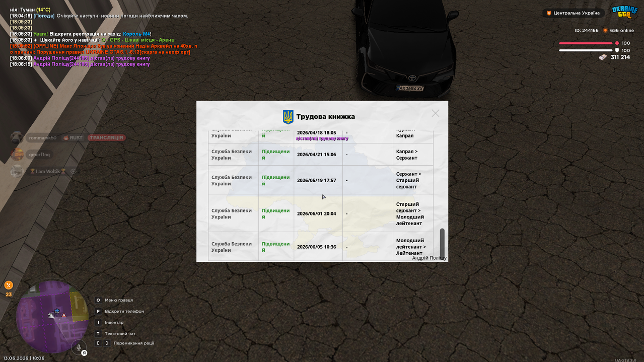Click the Toyota emblem on the car
644x362 pixels.
pyautogui.click(x=411, y=78)
